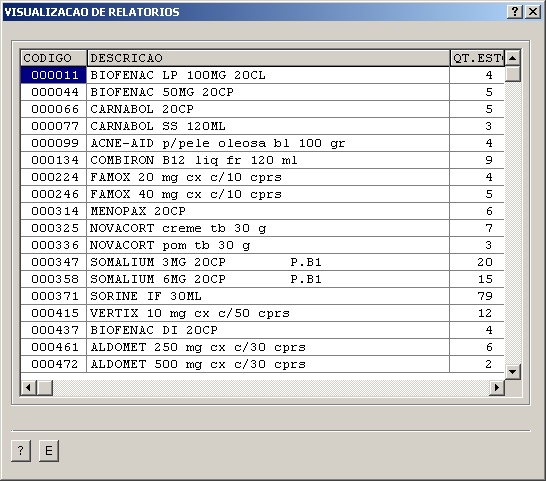Image resolution: width=546 pixels, height=481 pixels.
Task: Select code cell 000099
Action: tap(54, 143)
